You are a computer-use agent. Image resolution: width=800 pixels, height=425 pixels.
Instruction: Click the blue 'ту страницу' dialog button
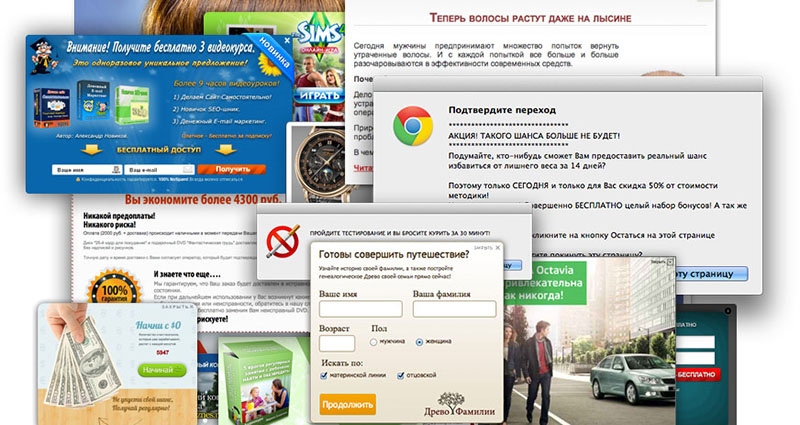coord(712,274)
